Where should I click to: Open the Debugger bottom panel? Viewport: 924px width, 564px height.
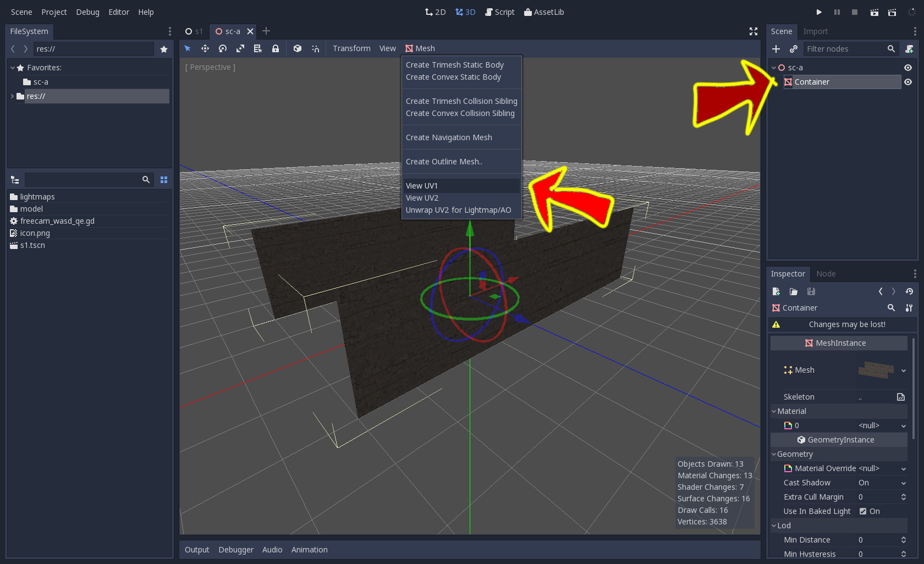pos(236,550)
